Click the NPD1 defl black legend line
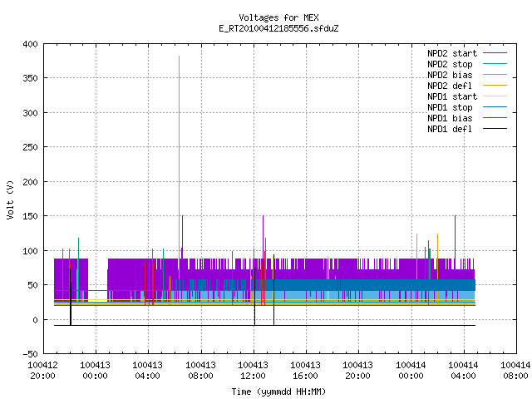532x399 pixels. click(x=495, y=129)
